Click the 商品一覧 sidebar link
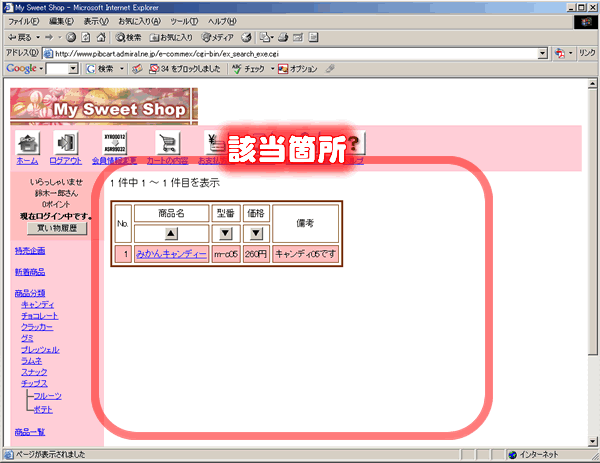 [x=30, y=432]
